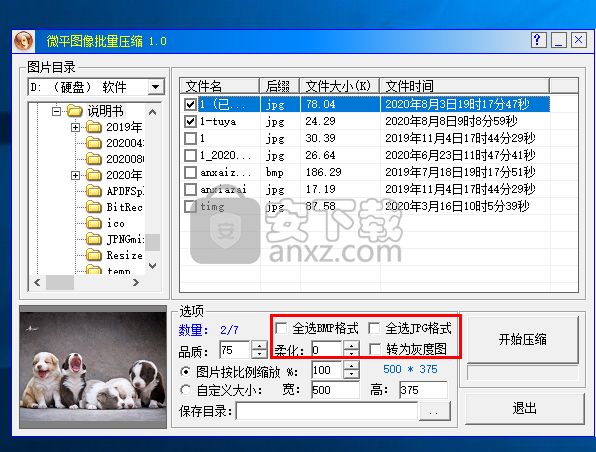Click 退出 exit button

pyautogui.click(x=524, y=408)
